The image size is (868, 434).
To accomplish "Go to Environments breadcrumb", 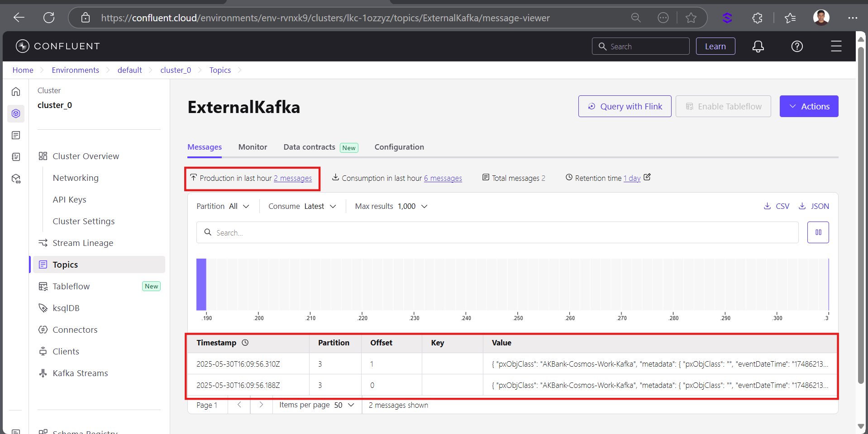I will tap(76, 70).
